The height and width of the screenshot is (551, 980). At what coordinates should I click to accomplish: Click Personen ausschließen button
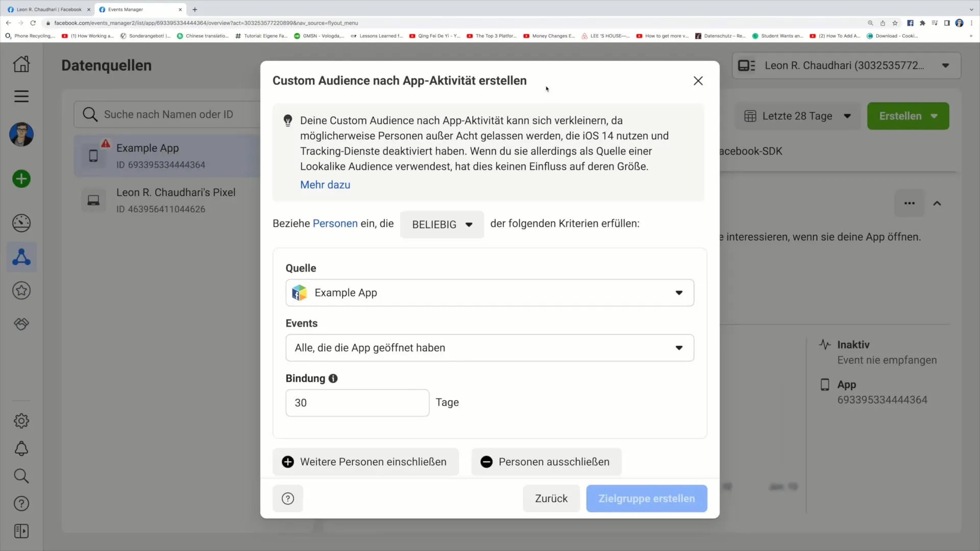click(546, 462)
